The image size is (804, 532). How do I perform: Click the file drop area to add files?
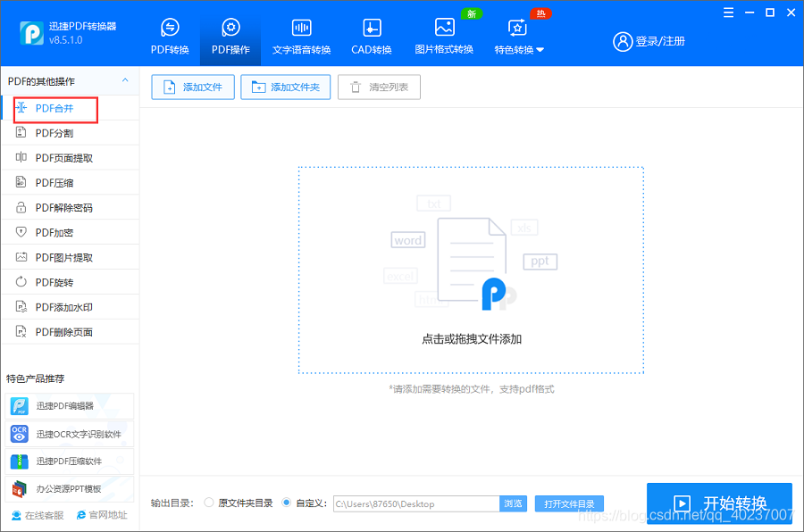(471, 270)
